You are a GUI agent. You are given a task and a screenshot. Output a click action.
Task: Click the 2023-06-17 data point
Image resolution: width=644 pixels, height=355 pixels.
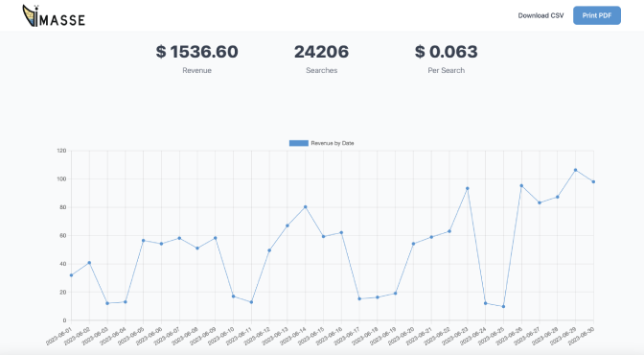pos(359,299)
